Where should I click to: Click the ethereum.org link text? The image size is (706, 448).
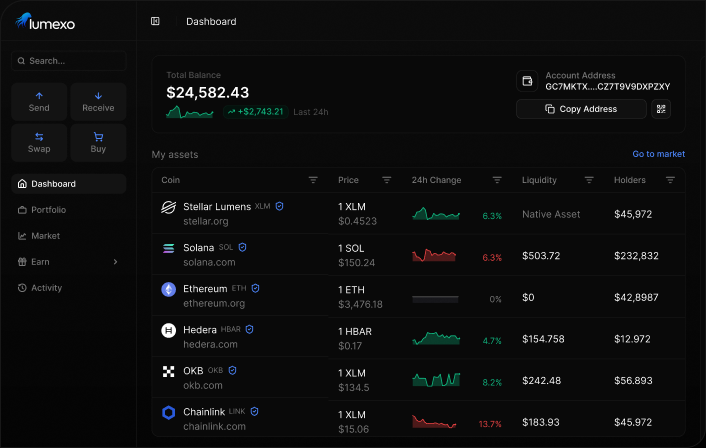[x=214, y=303]
